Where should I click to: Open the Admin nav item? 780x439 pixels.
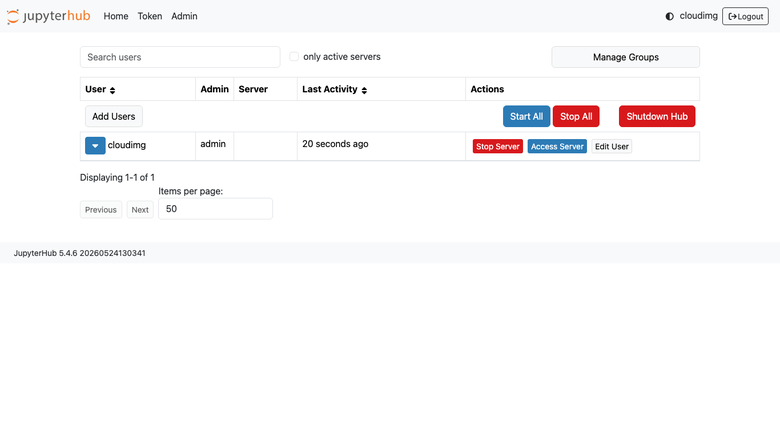tap(184, 16)
